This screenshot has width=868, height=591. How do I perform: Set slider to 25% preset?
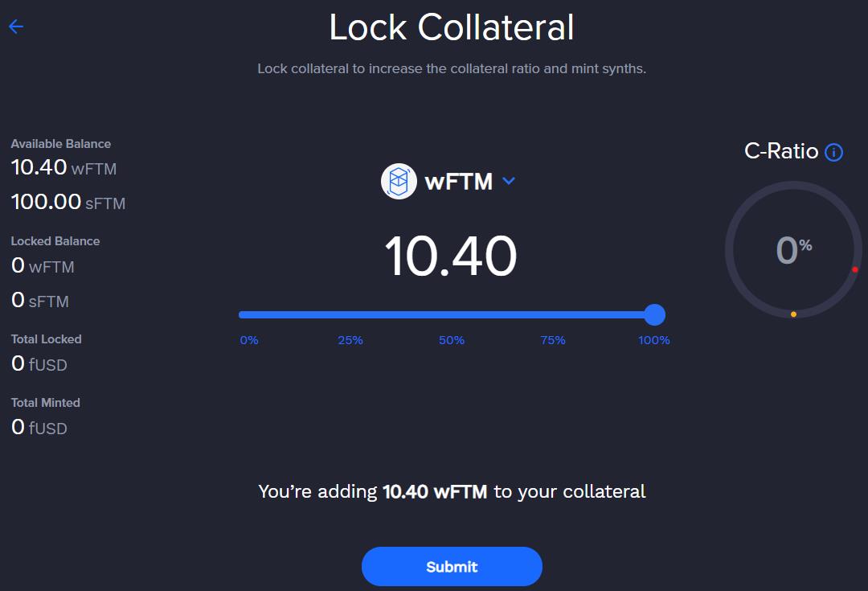[x=350, y=340]
